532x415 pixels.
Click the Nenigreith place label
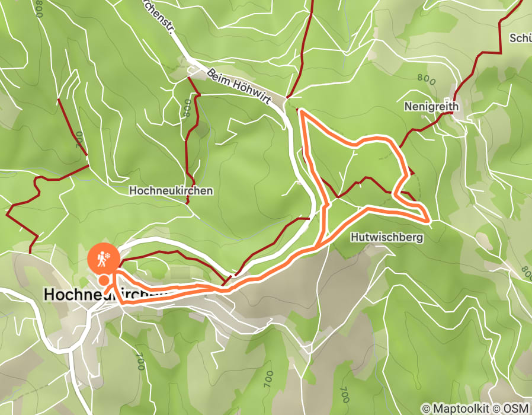click(431, 107)
